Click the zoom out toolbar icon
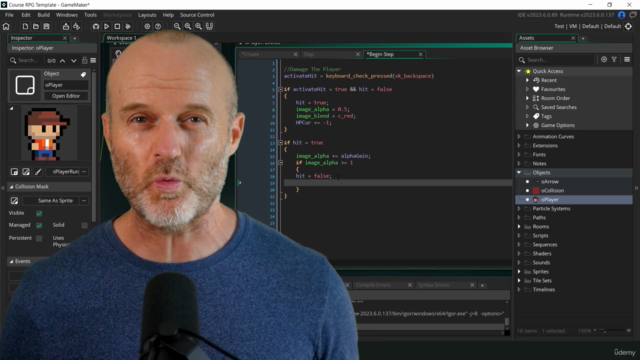 177,26
